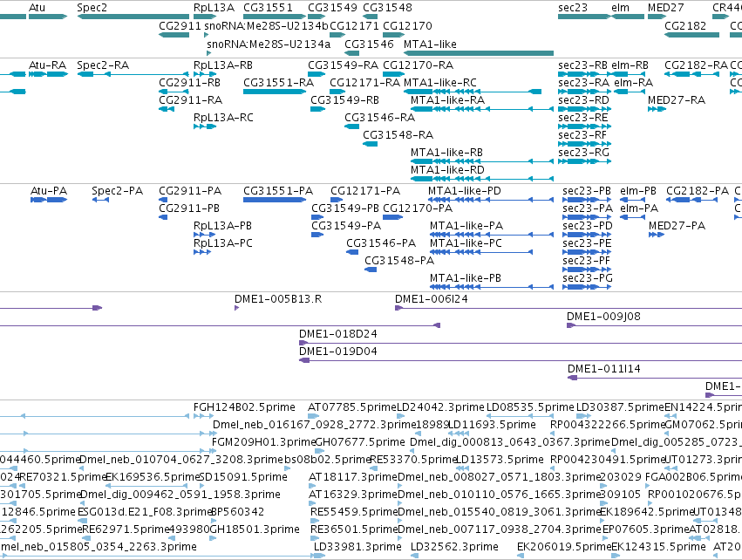Open the MTA1-like-RB transcript label
Image resolution: width=742 pixels, height=560 pixels.
tap(446, 153)
